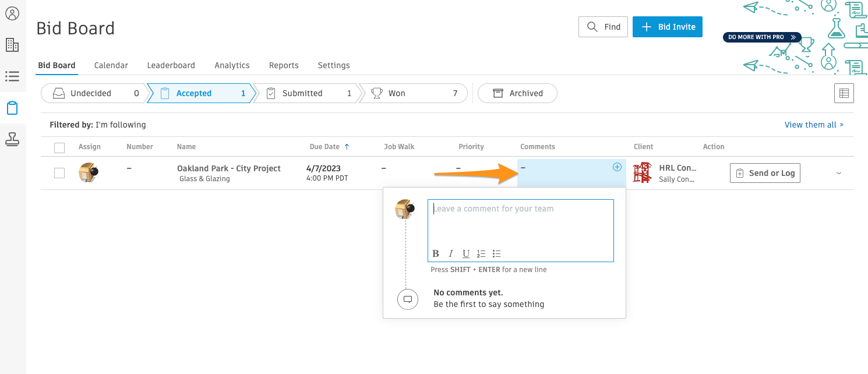
Task: Click the Bold formatting icon
Action: tap(436, 253)
